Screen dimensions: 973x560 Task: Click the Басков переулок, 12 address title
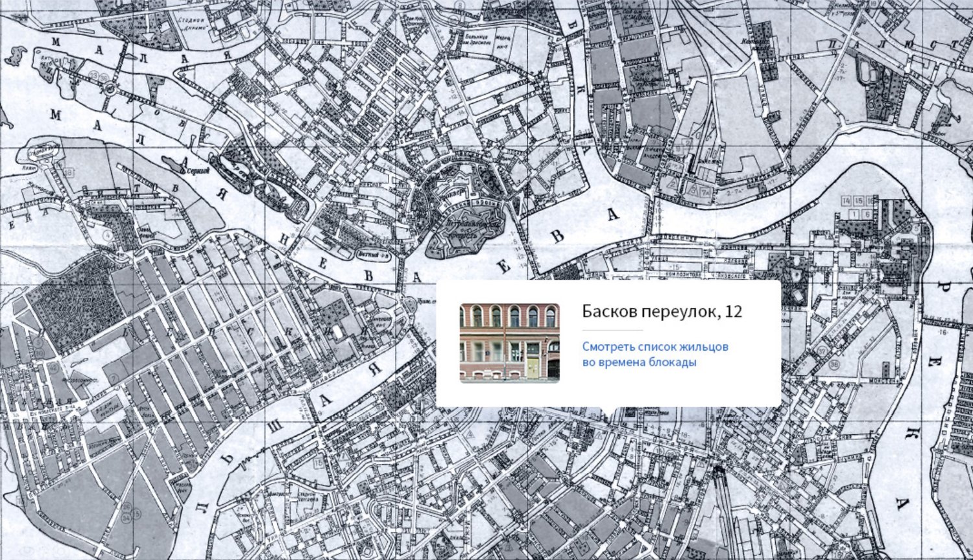pyautogui.click(x=662, y=312)
